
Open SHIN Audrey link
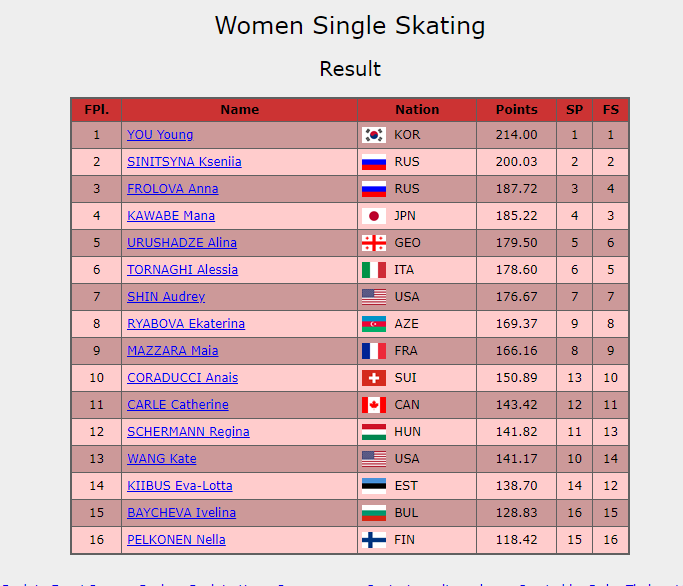point(166,297)
